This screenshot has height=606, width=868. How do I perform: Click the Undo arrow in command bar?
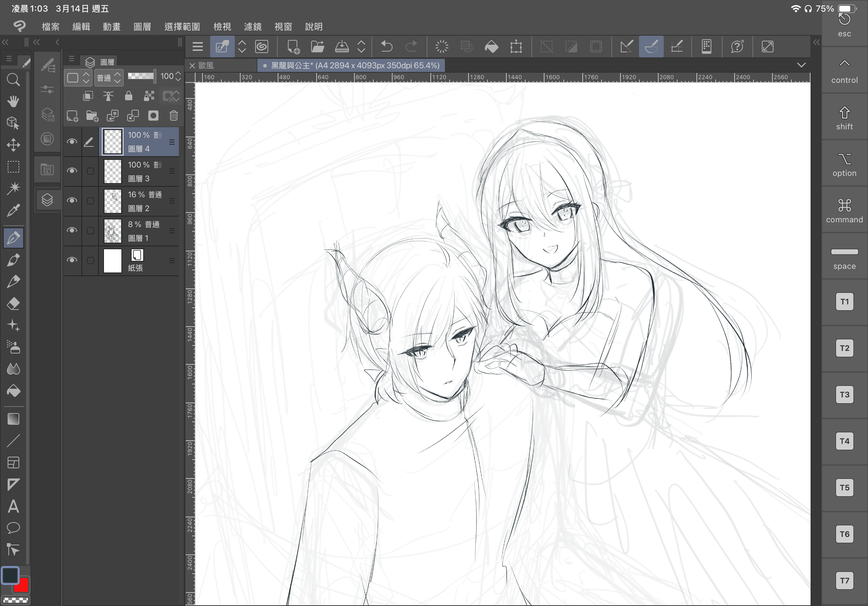(x=387, y=47)
